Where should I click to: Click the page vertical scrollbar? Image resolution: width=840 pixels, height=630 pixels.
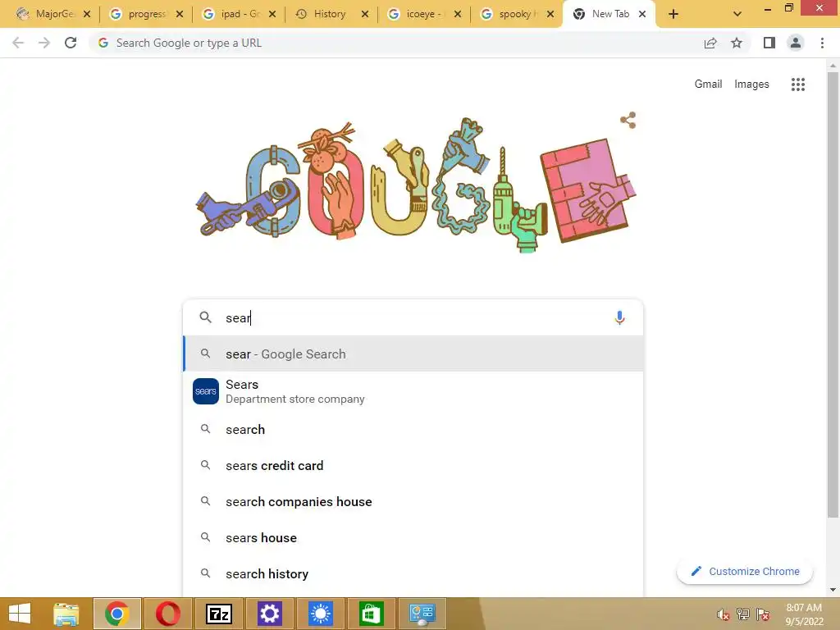click(833, 294)
